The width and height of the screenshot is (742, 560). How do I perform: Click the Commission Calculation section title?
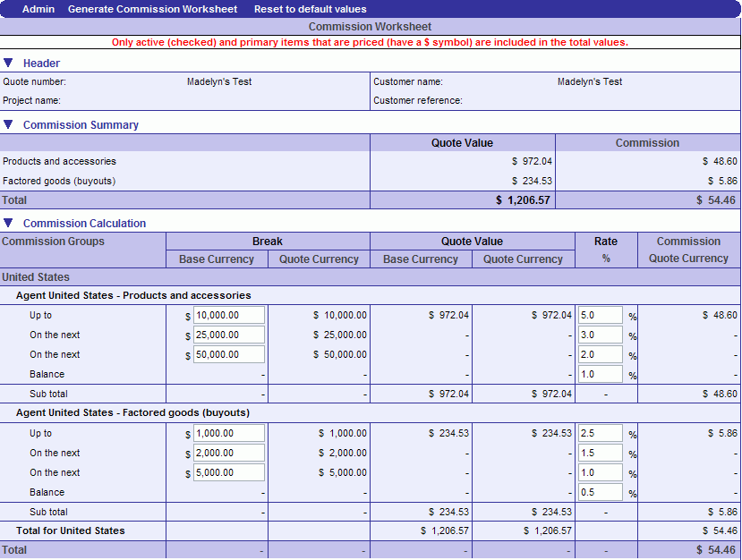point(85,224)
